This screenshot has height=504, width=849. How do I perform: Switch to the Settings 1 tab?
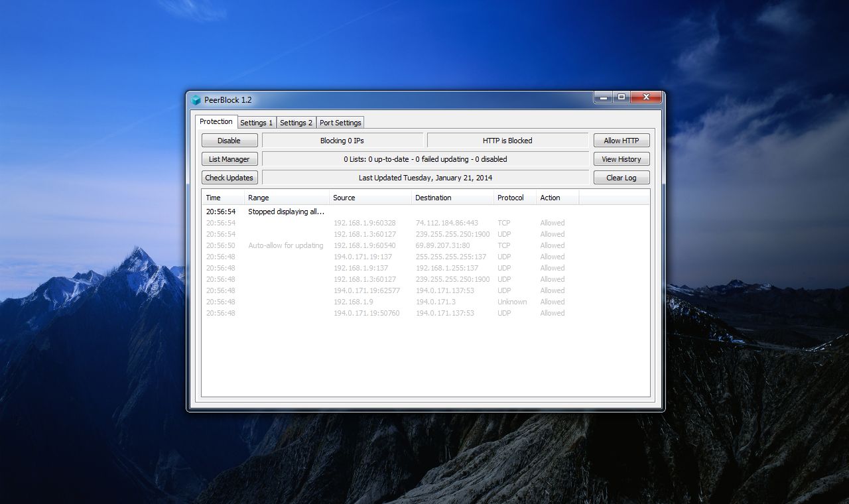[x=256, y=122]
